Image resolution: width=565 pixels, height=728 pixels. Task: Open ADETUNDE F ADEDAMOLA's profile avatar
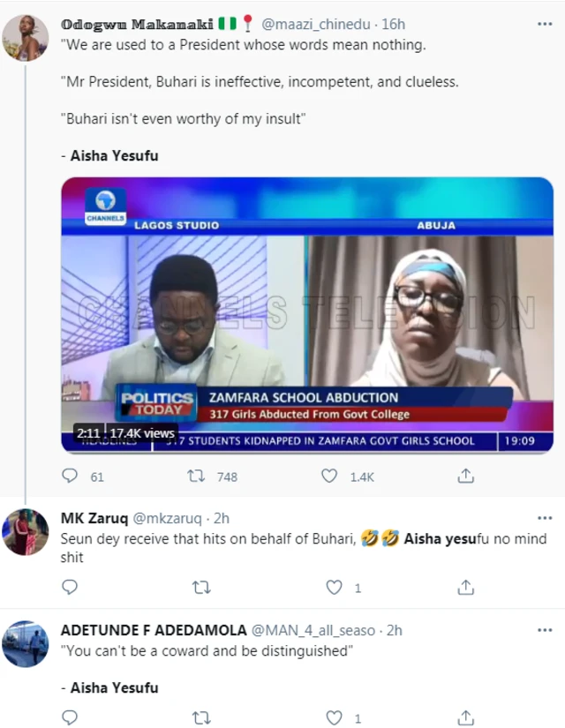click(26, 644)
